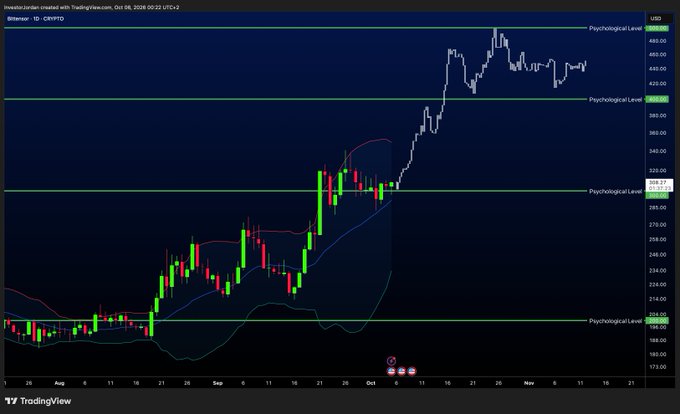Select Psychological Level text beside 500.00
Image resolution: width=680 pixels, height=414 pixels.
[x=615, y=28]
